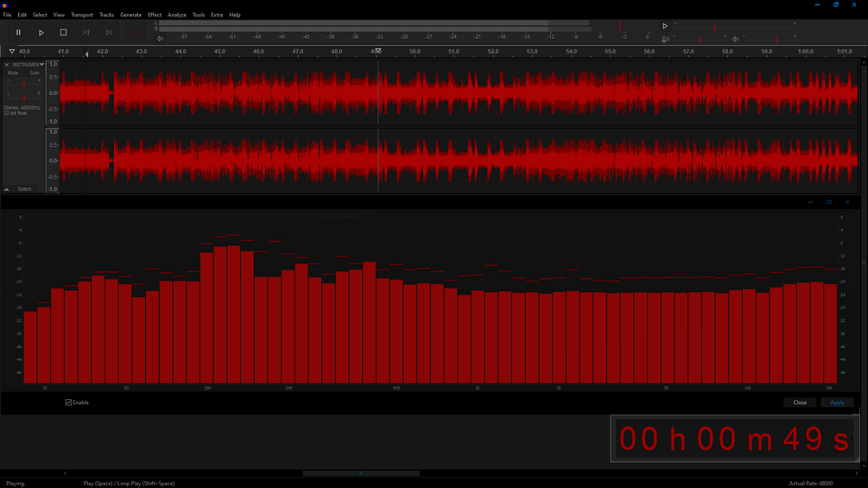Click the Apply button in the spectrum panel
The height and width of the screenshot is (488, 868).
coord(837,402)
